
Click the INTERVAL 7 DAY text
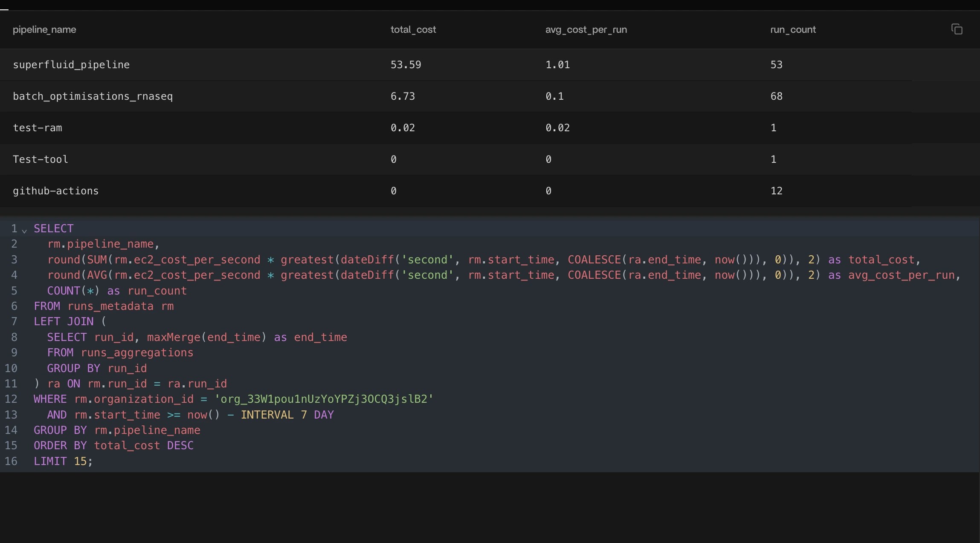click(287, 415)
